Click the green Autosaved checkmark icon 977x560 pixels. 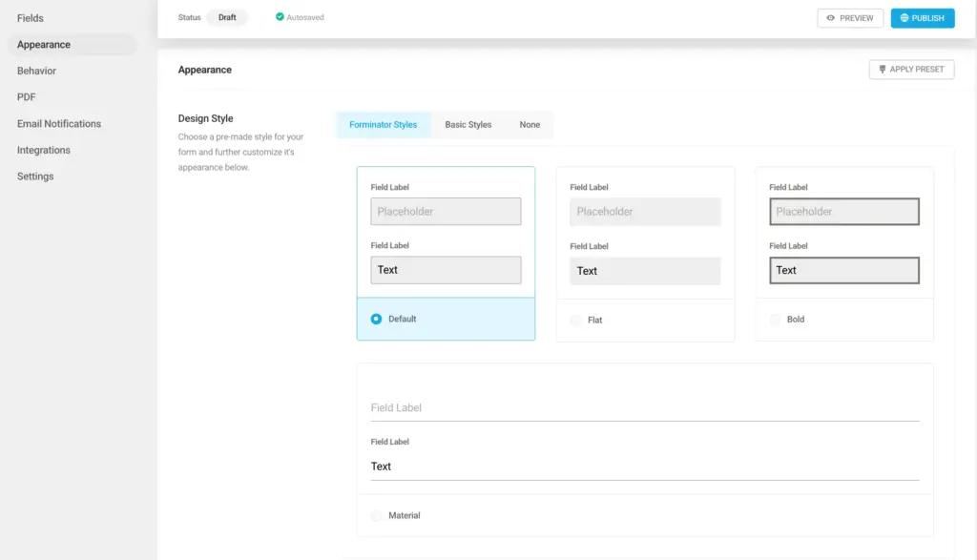280,17
